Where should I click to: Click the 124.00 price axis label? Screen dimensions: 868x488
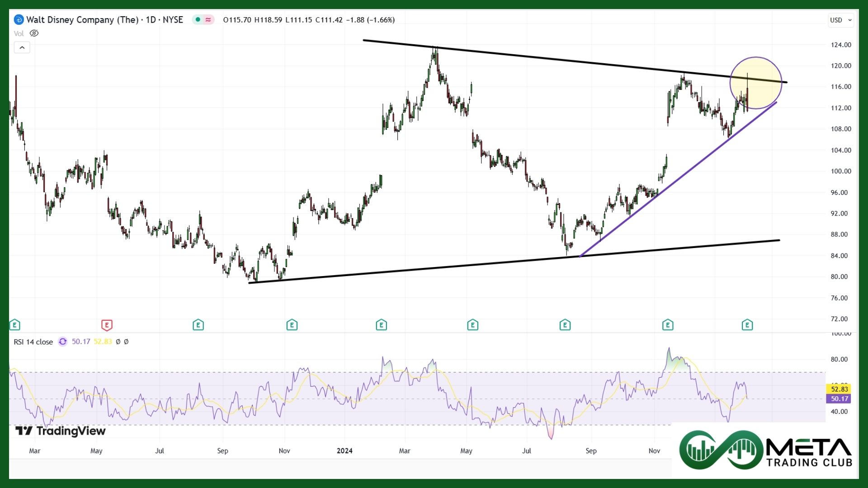[841, 45]
